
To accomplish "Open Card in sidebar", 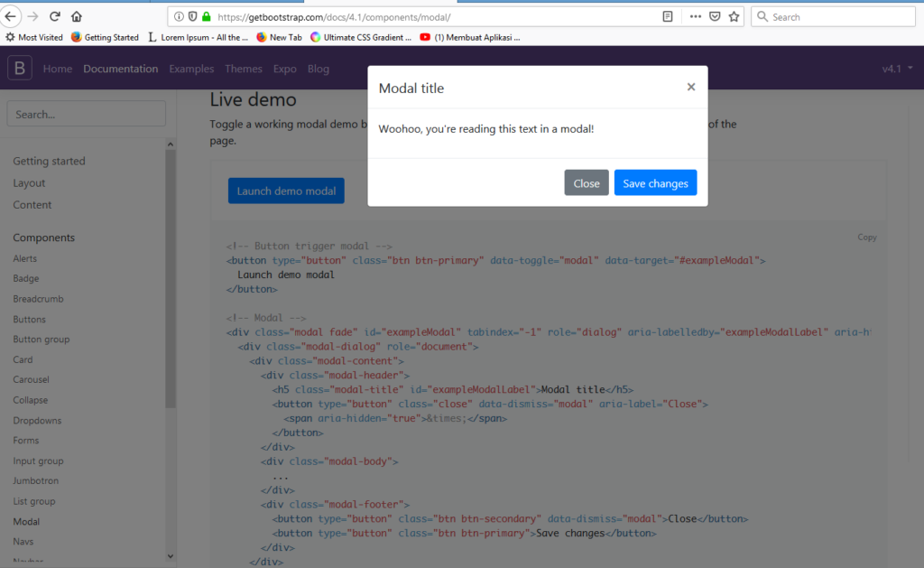I will point(23,359).
